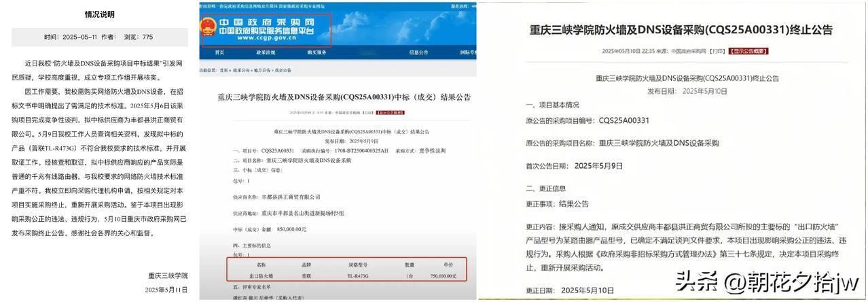Image resolution: width=868 pixels, height=302 pixels.
Task: Click the 地方公告 breadcrumb link
Action: (x=264, y=70)
